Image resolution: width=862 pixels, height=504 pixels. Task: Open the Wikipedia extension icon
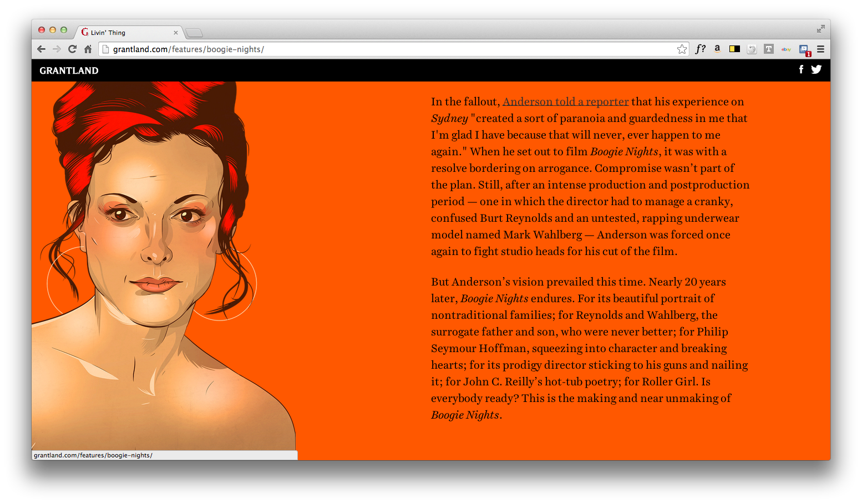tap(752, 49)
